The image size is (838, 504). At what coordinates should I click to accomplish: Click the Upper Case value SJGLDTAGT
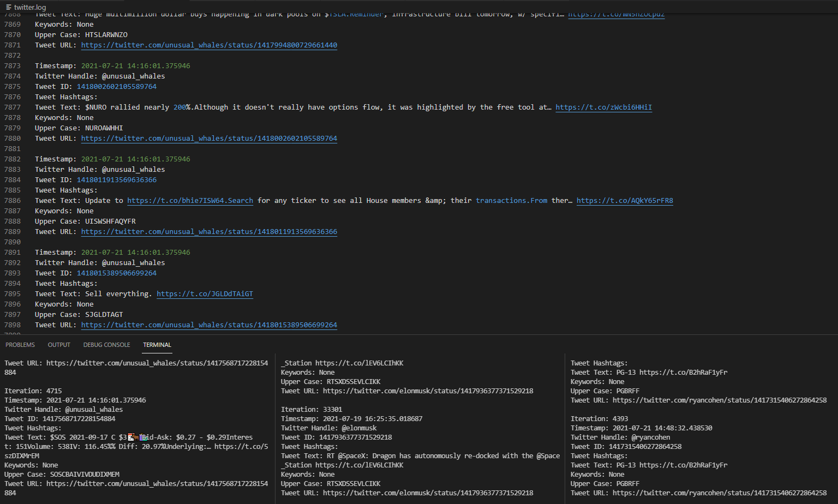tap(104, 315)
